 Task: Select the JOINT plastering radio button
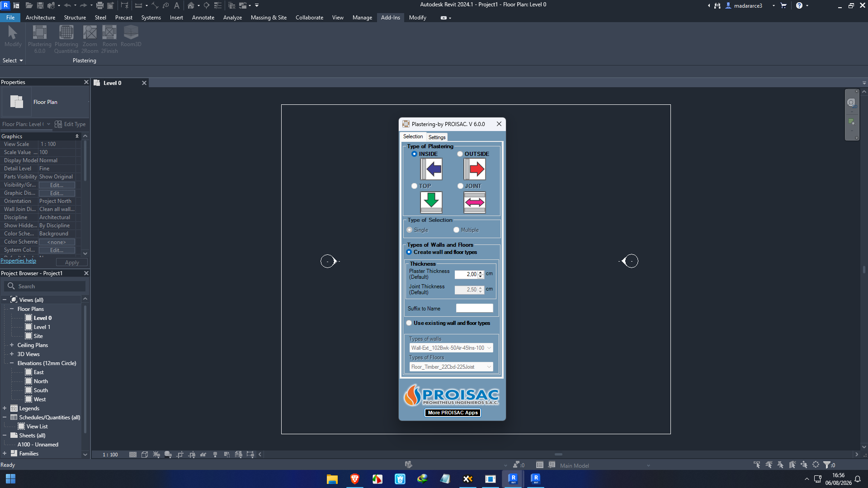pyautogui.click(x=460, y=186)
